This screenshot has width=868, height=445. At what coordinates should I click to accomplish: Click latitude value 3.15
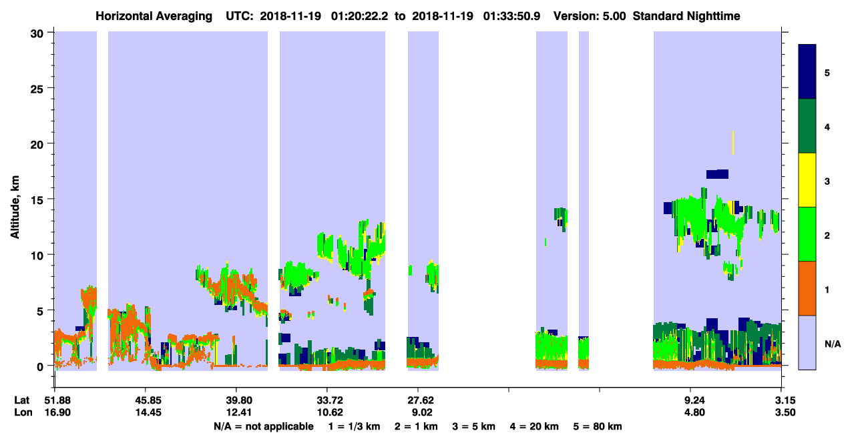point(784,400)
